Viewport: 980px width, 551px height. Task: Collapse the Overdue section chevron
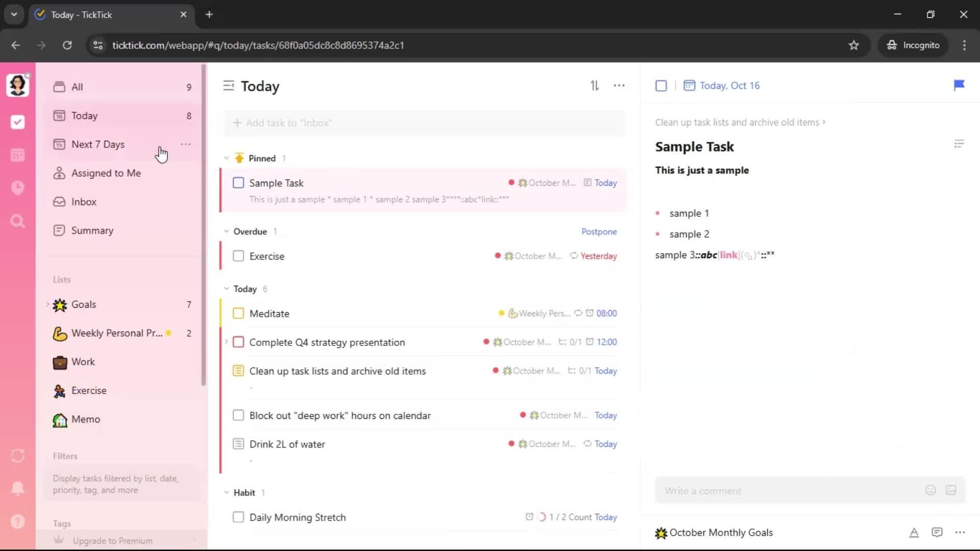click(227, 232)
